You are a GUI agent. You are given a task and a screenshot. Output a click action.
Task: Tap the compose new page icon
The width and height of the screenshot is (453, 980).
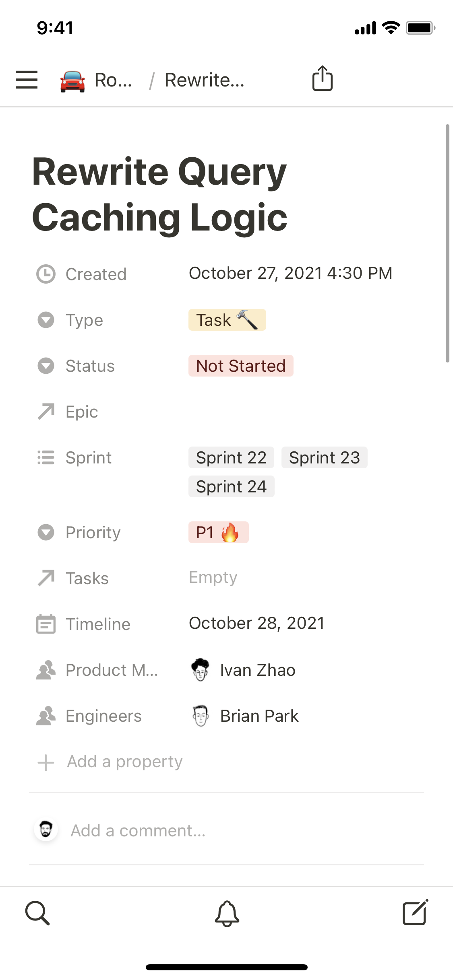415,912
